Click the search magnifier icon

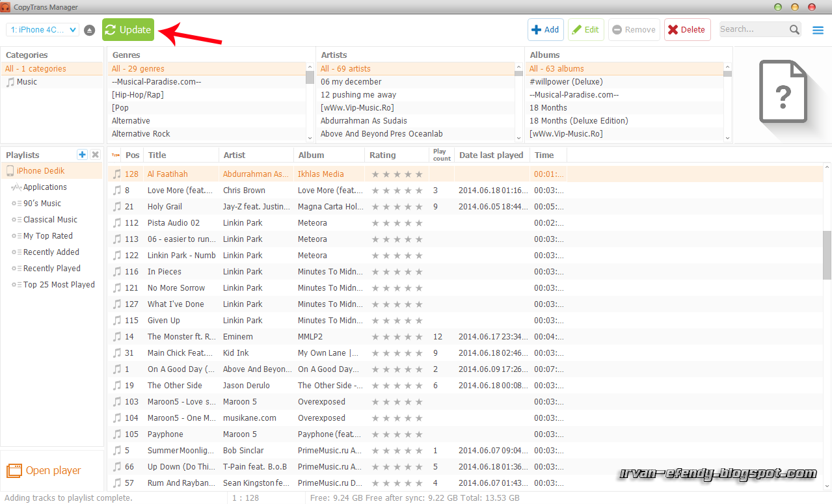pyautogui.click(x=794, y=30)
